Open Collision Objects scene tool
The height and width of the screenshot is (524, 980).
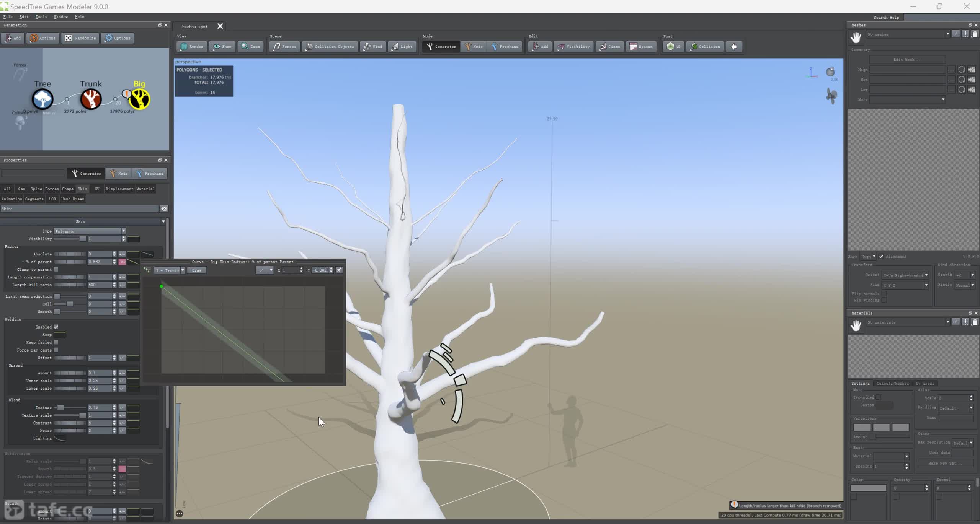330,47
